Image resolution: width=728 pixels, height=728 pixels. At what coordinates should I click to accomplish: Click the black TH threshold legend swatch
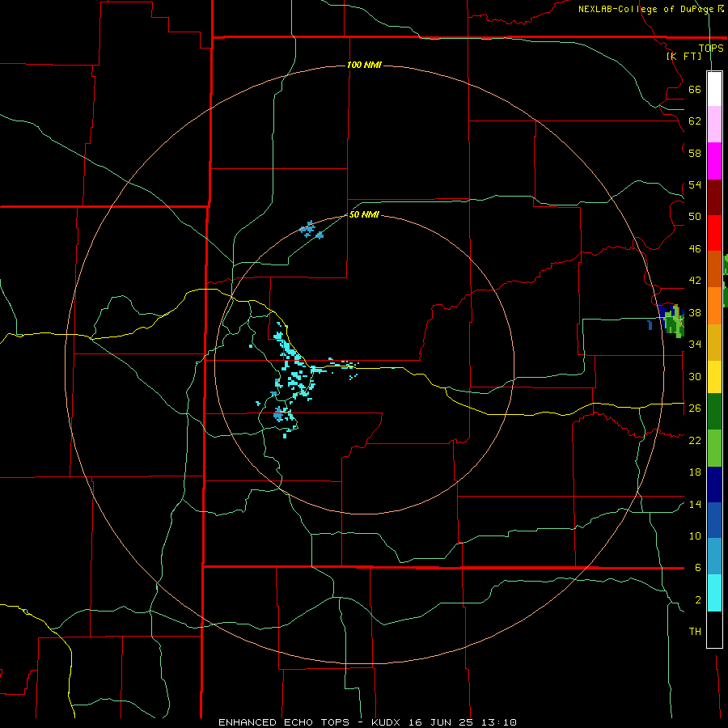[714, 629]
